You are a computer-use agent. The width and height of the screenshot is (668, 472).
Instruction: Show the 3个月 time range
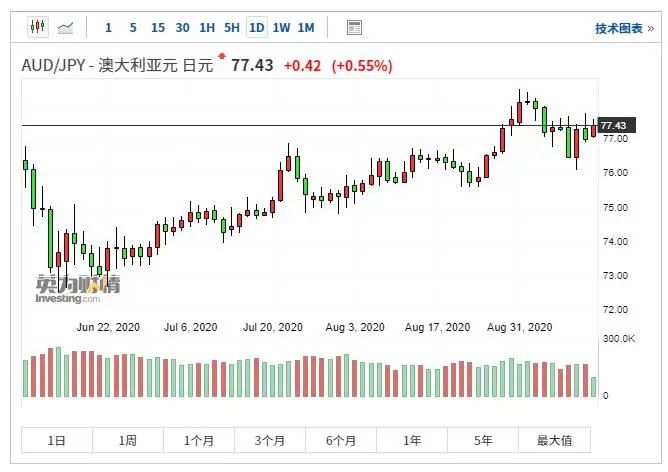270,440
